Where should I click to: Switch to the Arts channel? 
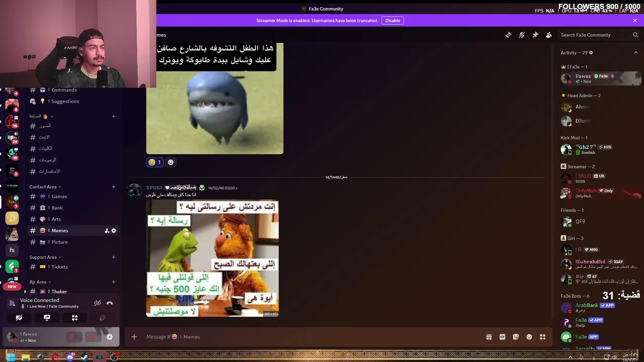73,219
